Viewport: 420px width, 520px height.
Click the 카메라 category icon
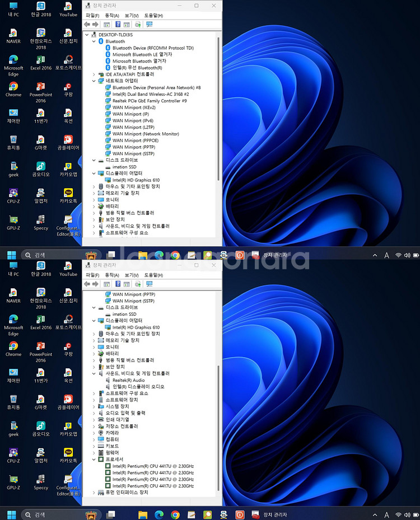[101, 433]
